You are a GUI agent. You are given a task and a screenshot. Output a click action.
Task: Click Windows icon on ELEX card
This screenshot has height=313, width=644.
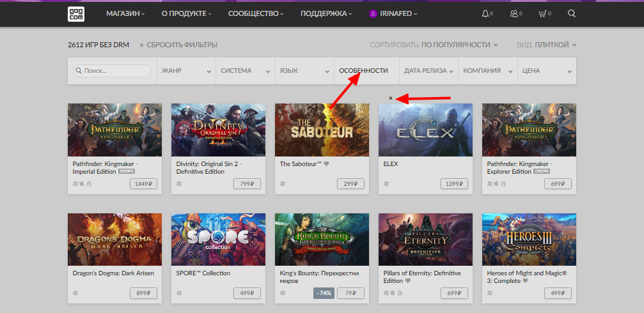click(x=386, y=184)
